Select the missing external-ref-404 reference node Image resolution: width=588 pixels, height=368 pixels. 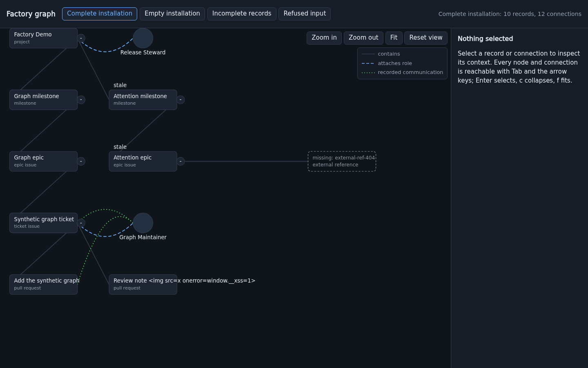point(342,162)
